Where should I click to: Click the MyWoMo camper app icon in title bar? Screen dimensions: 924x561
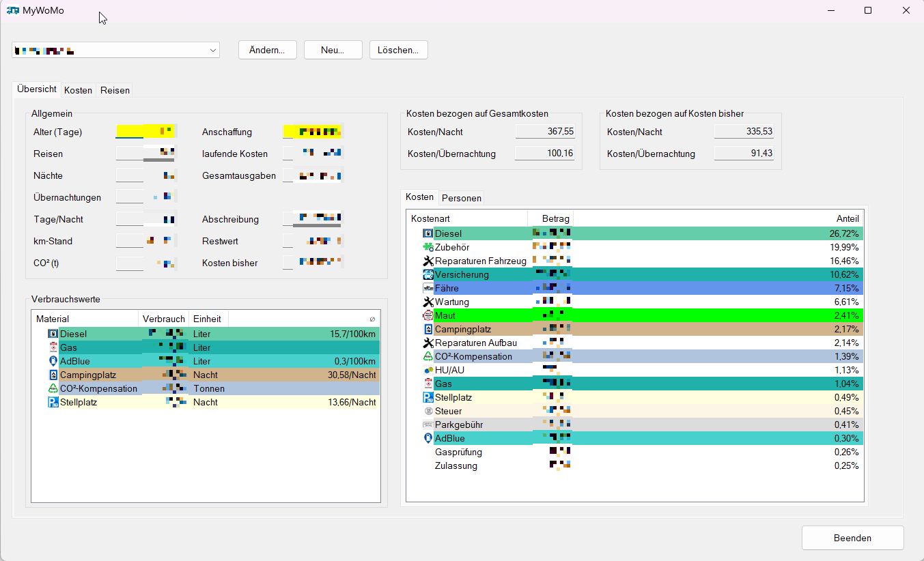(x=13, y=10)
